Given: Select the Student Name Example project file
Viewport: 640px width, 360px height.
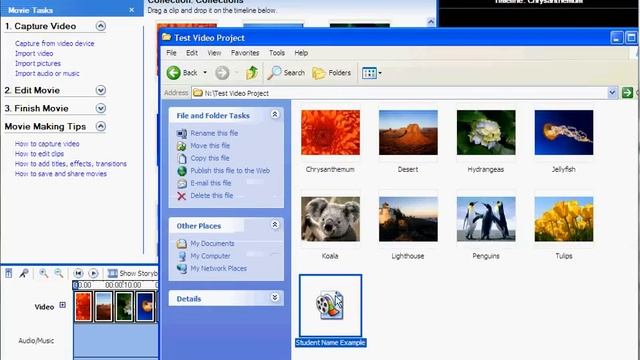Looking at the screenshot, I should (x=330, y=311).
